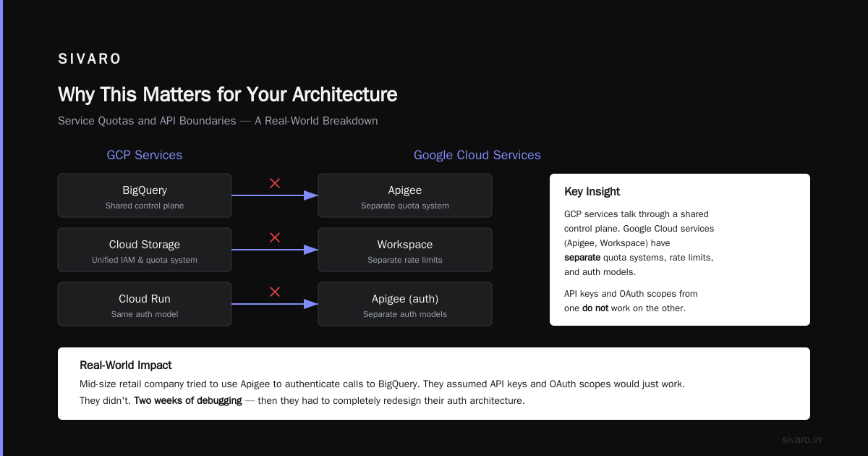Click the Real-World Impact heading
This screenshot has height=456, width=868.
126,366
